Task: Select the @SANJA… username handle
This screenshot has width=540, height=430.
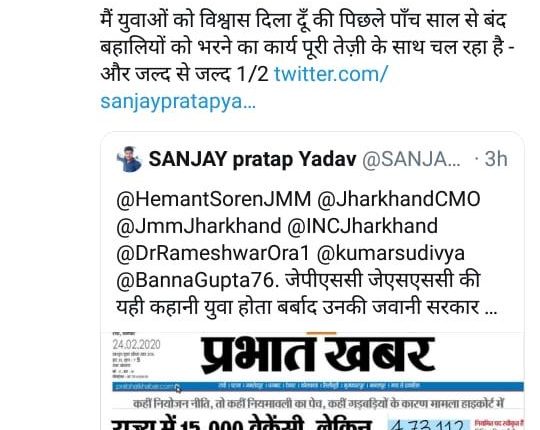Action: click(411, 159)
